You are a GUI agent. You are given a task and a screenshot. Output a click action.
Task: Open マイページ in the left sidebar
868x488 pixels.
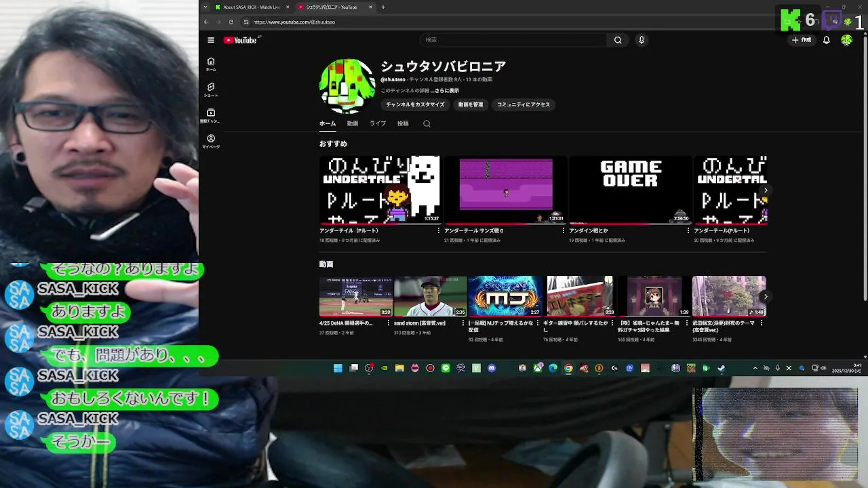(211, 141)
